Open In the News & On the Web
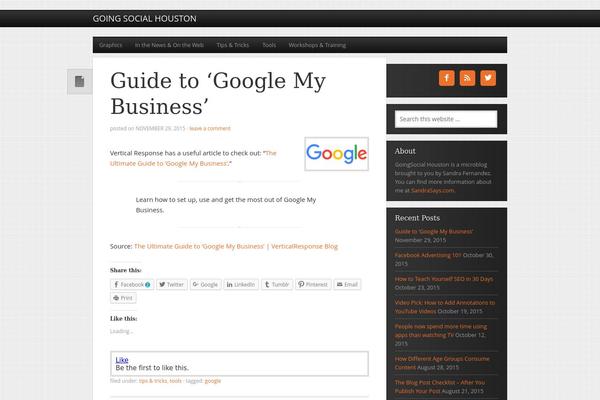The image size is (600, 400). (169, 45)
